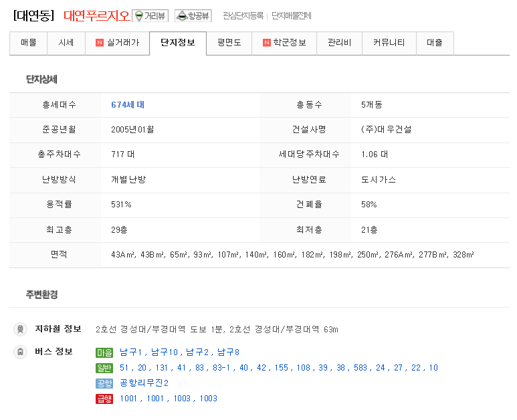Open general bus route 40
Viewport: 517px width, 420px height.
pyautogui.click(x=243, y=368)
